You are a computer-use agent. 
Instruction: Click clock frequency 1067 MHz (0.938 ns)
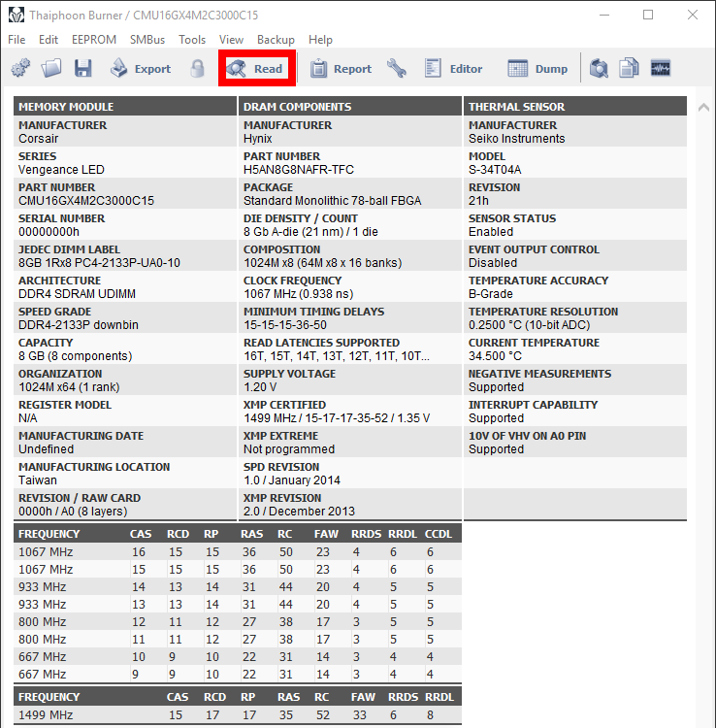tap(299, 294)
